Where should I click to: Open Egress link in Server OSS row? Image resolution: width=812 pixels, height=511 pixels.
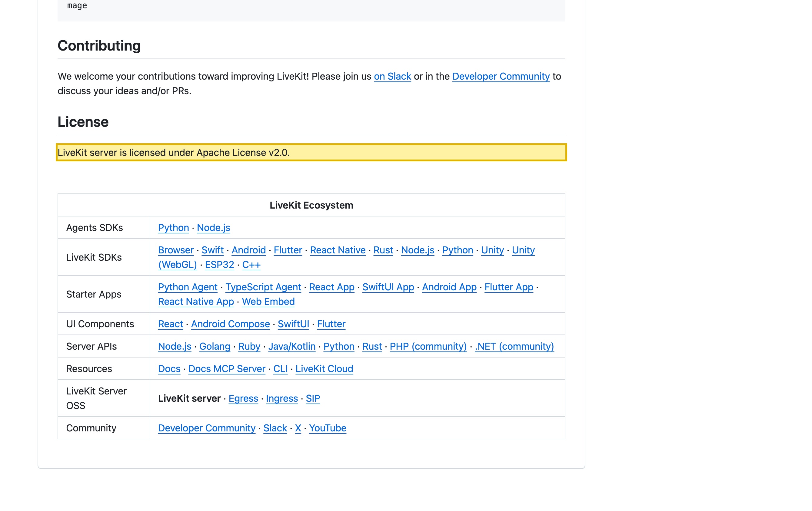(243, 398)
